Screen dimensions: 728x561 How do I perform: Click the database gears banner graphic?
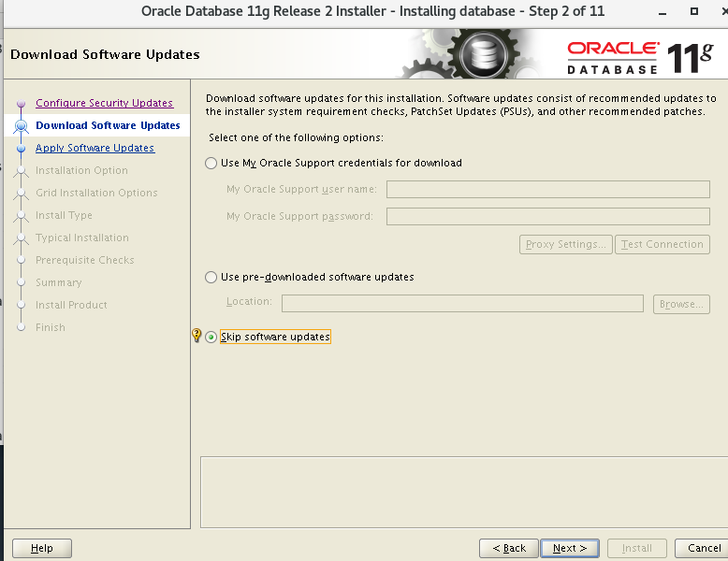469,54
